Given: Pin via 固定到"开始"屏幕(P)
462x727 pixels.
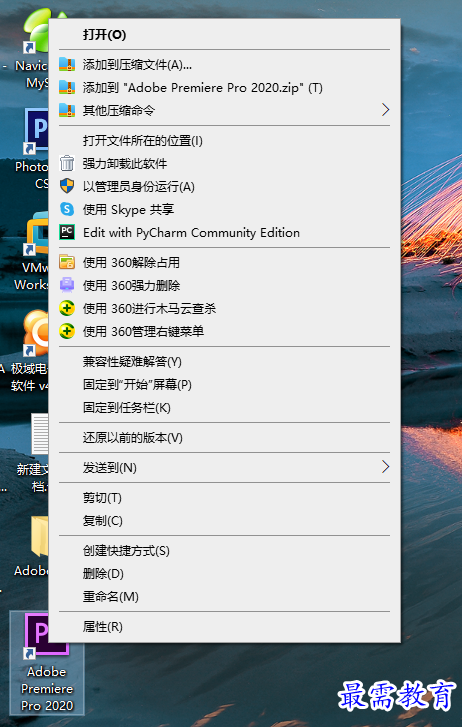Looking at the screenshot, I should pos(225,384).
